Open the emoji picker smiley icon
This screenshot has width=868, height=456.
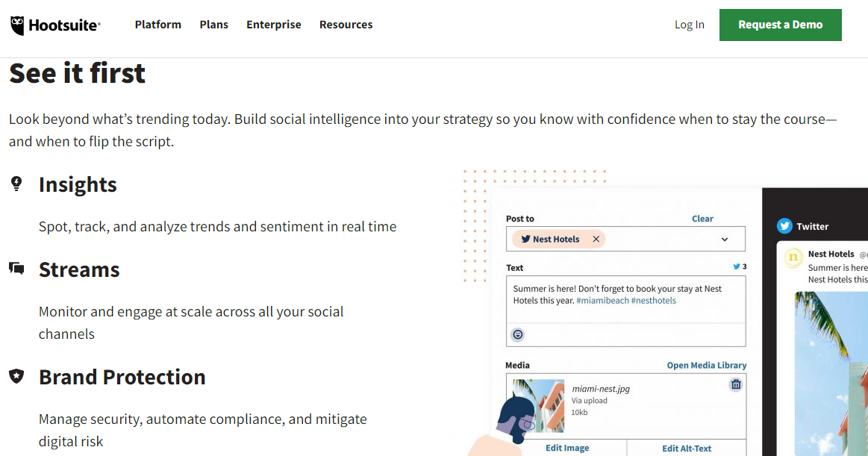(518, 335)
